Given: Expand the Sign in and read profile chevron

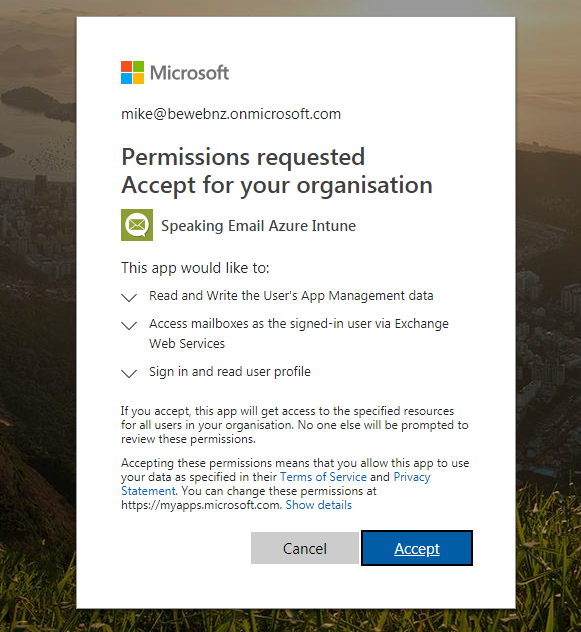Looking at the screenshot, I should coord(129,374).
